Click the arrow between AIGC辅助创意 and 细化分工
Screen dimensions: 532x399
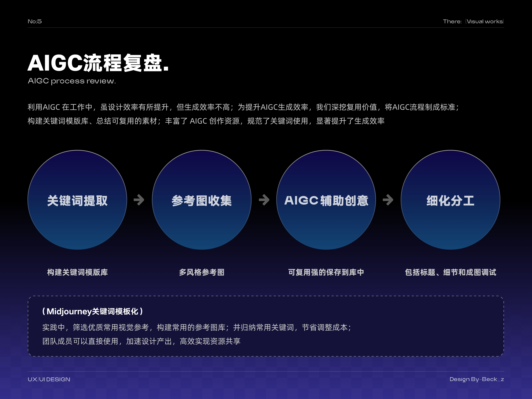[x=388, y=200]
